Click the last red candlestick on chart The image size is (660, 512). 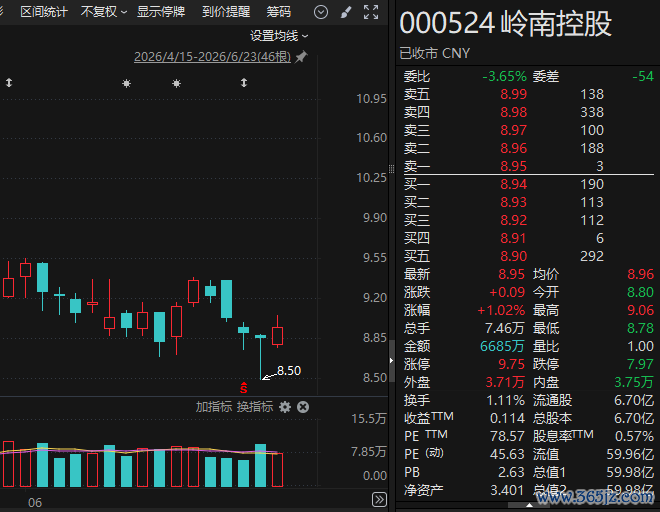click(x=277, y=336)
